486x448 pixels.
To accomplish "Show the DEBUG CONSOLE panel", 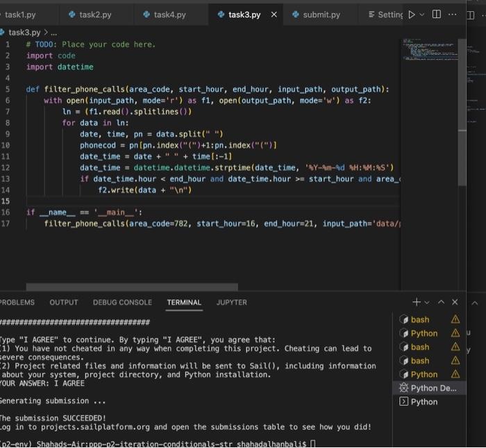I will (x=122, y=302).
